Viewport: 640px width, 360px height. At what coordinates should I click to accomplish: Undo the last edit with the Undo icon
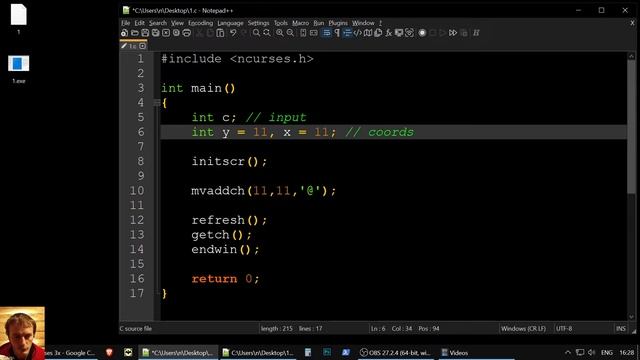233,33
